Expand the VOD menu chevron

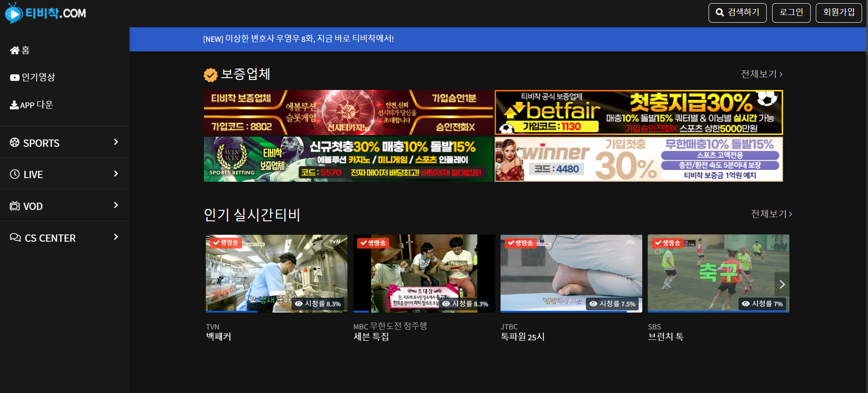116,205
